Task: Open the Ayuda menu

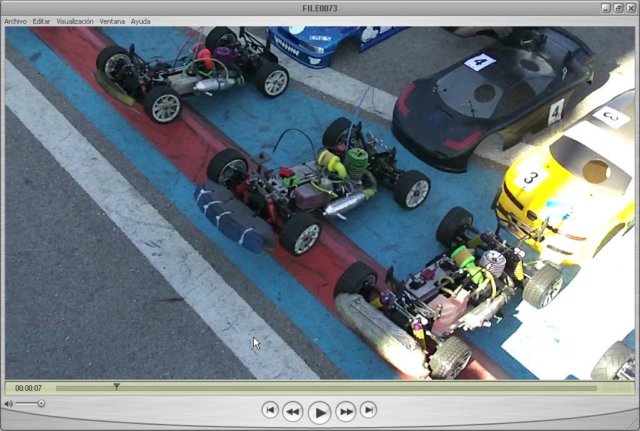Action: click(141, 21)
